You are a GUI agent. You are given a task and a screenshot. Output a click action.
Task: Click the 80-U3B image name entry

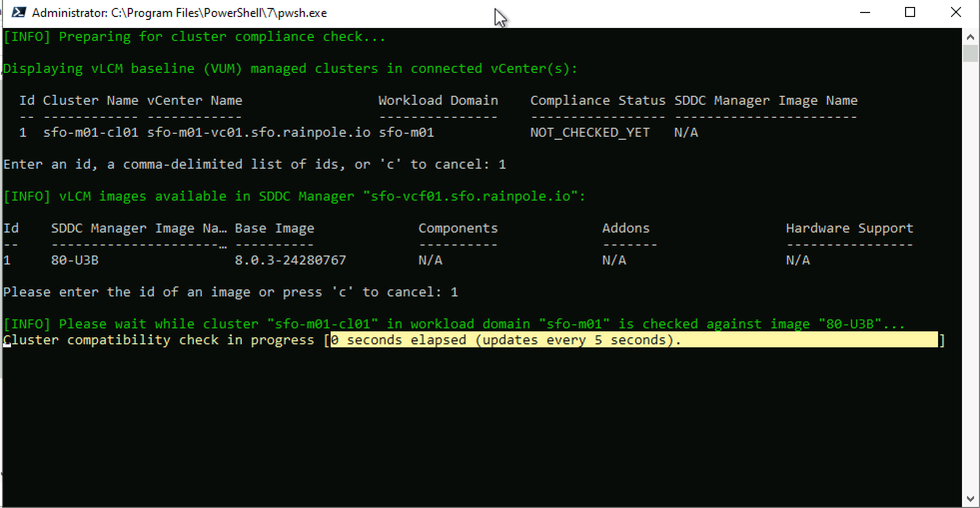click(x=75, y=260)
